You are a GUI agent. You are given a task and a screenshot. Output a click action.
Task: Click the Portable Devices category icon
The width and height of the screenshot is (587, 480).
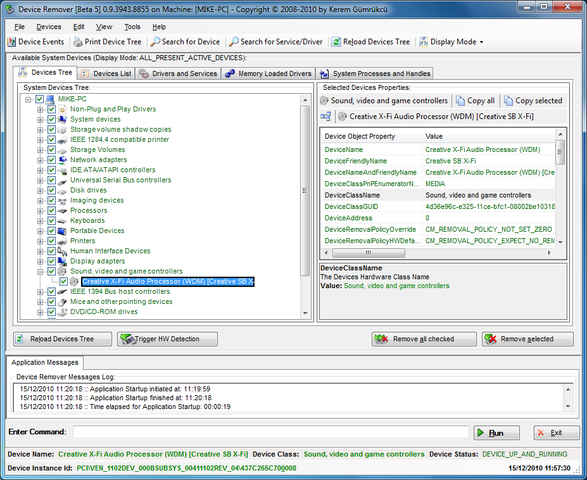[63, 231]
